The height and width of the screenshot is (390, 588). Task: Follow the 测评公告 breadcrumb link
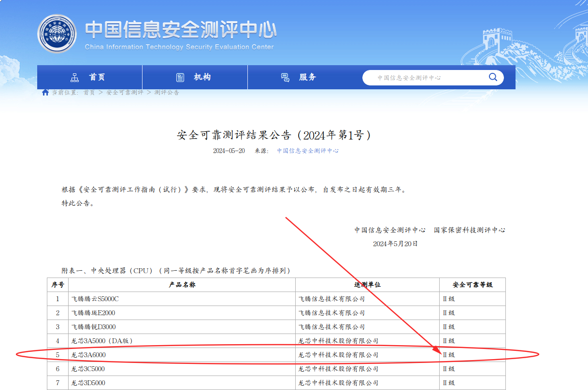(167, 92)
